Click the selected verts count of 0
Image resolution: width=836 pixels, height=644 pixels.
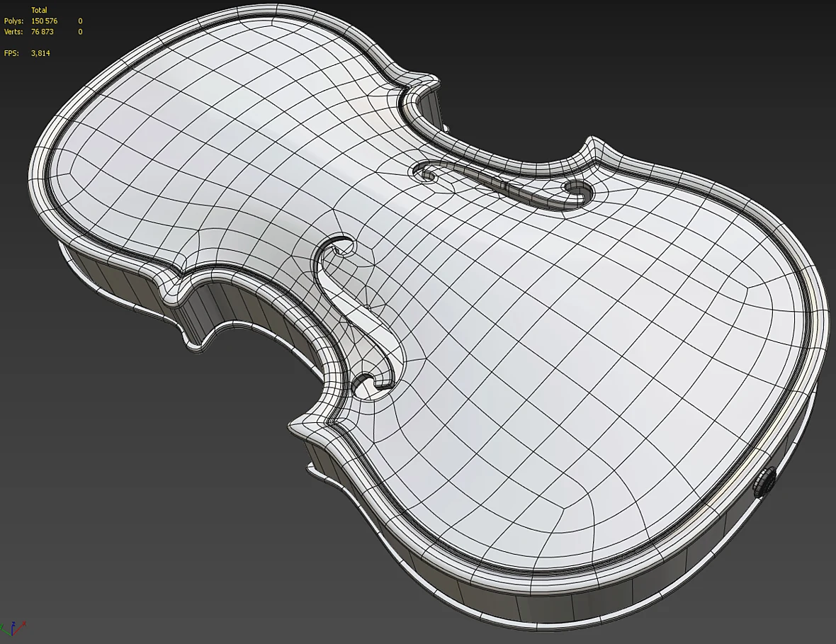pyautogui.click(x=81, y=31)
